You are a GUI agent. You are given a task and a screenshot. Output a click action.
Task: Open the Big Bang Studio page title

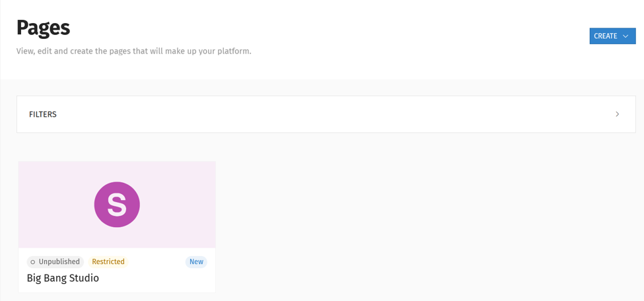pos(63,278)
